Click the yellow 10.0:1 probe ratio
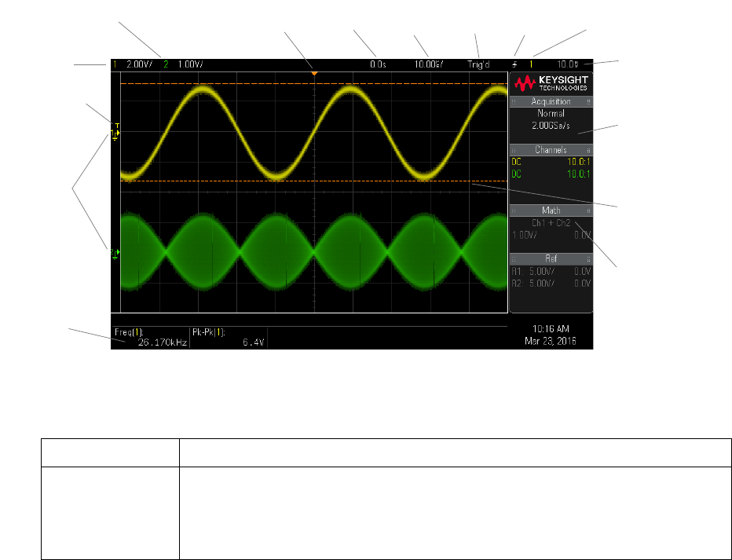 coord(579,162)
